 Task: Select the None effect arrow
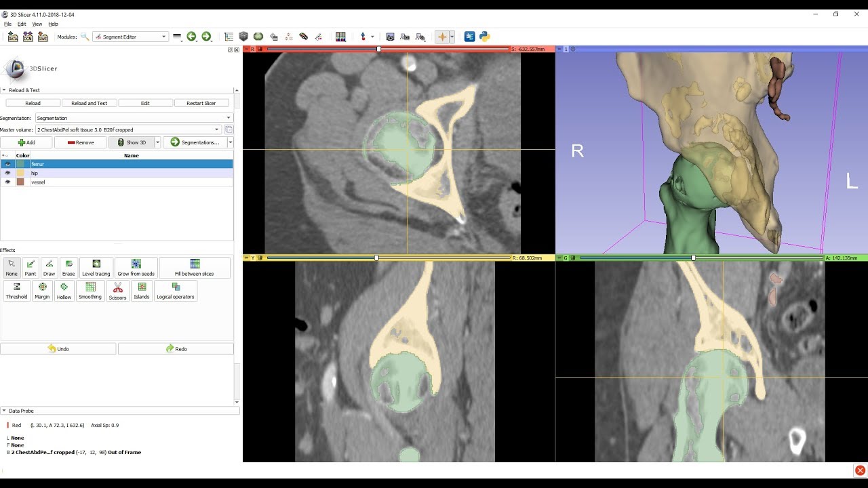tap(12, 268)
